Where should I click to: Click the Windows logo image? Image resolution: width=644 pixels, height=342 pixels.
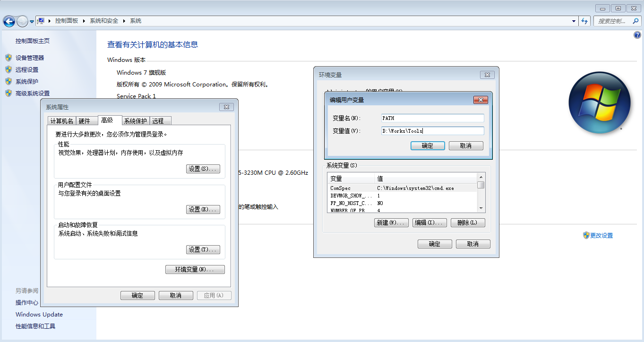pos(600,103)
